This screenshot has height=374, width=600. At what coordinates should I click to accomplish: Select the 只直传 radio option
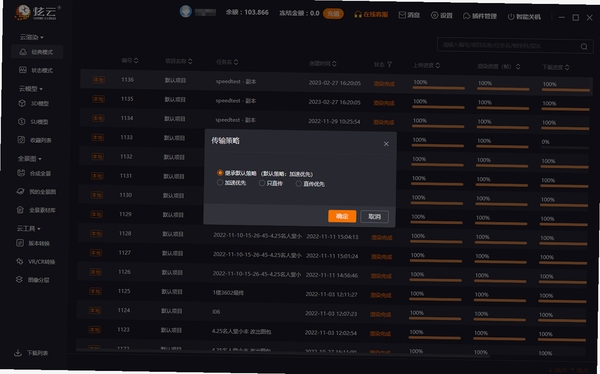coord(262,183)
